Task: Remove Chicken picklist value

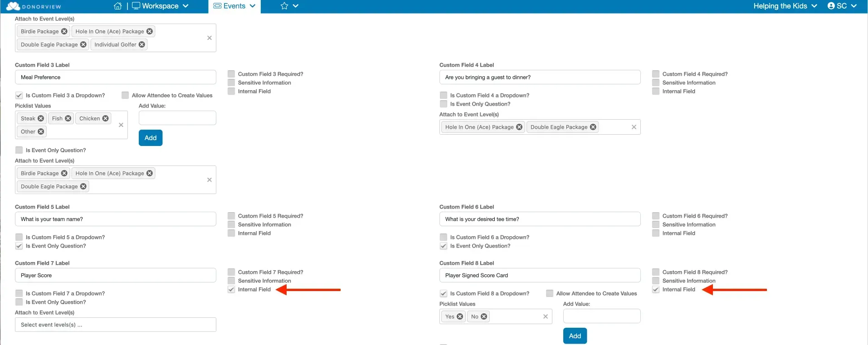Action: coord(106,118)
